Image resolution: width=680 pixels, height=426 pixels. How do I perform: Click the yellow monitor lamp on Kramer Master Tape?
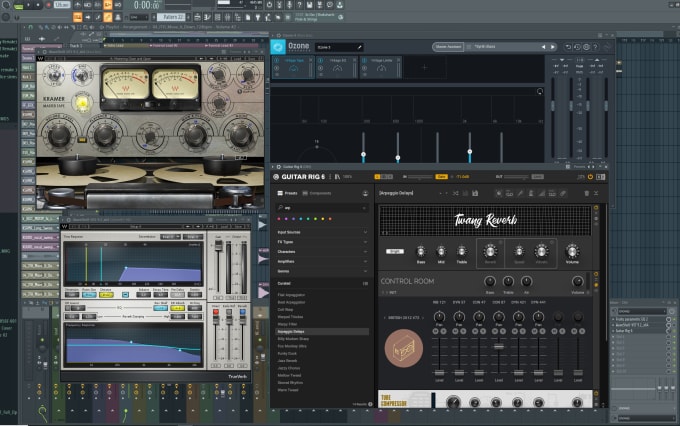point(82,103)
